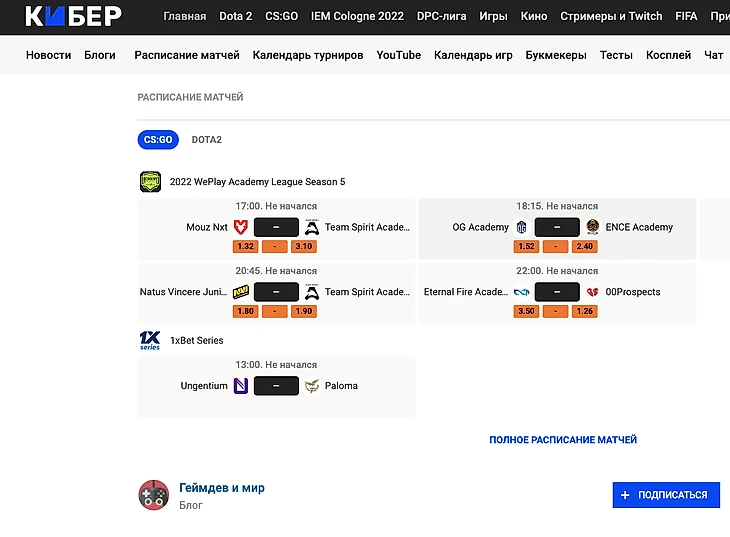Click the 00Prospects team name
The height and width of the screenshot is (537, 730).
click(633, 292)
